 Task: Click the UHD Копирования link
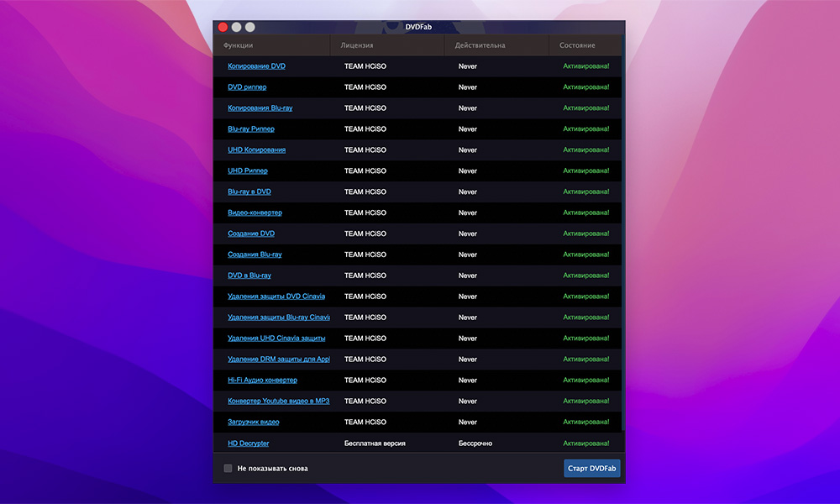tap(256, 150)
